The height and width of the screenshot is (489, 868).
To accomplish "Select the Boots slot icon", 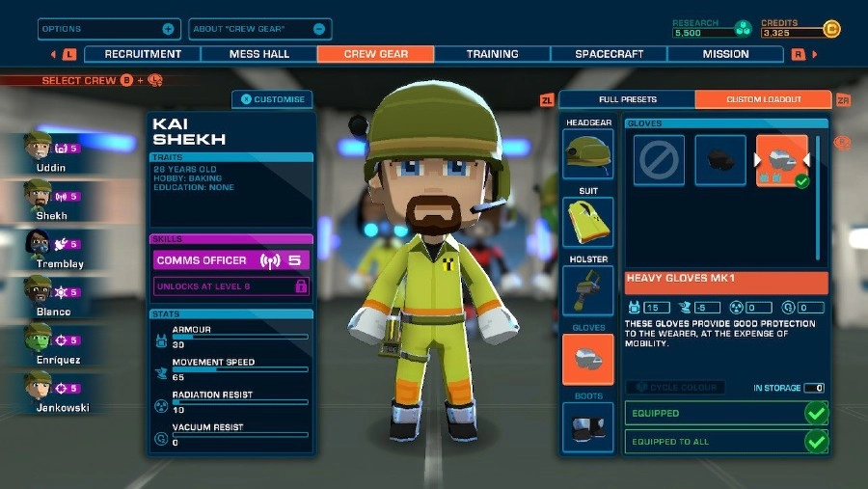I will point(587,426).
